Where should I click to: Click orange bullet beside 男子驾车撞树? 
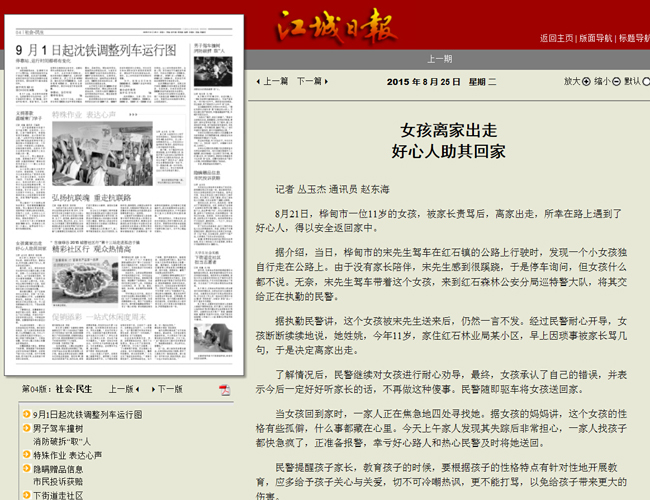tap(25, 428)
